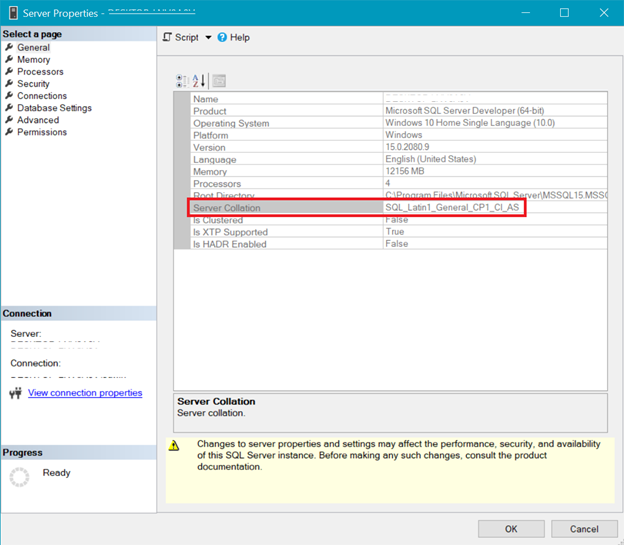The height and width of the screenshot is (545, 624).
Task: Open the Advanced page
Action: 38,120
